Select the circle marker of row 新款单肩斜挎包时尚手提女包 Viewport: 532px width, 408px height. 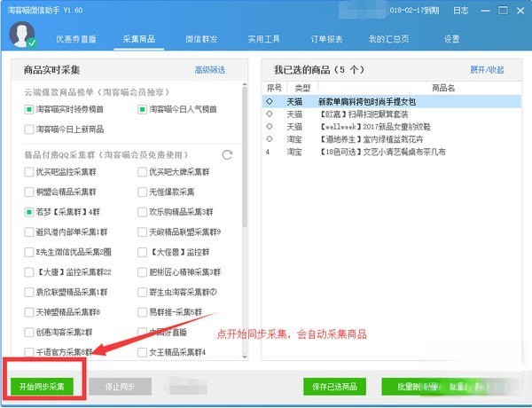(x=270, y=101)
